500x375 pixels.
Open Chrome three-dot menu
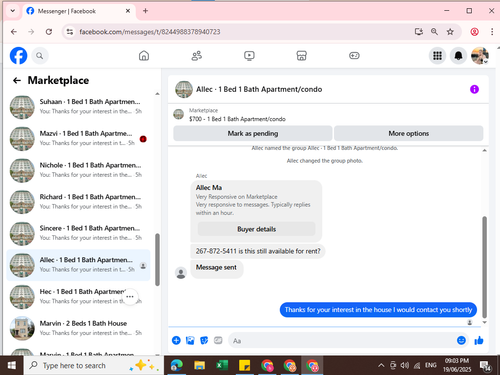tap(492, 32)
